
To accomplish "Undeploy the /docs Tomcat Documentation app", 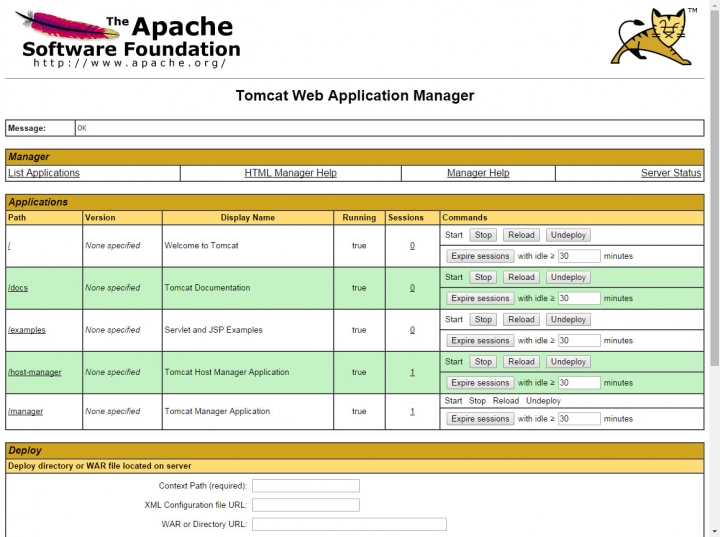I will [x=568, y=277].
